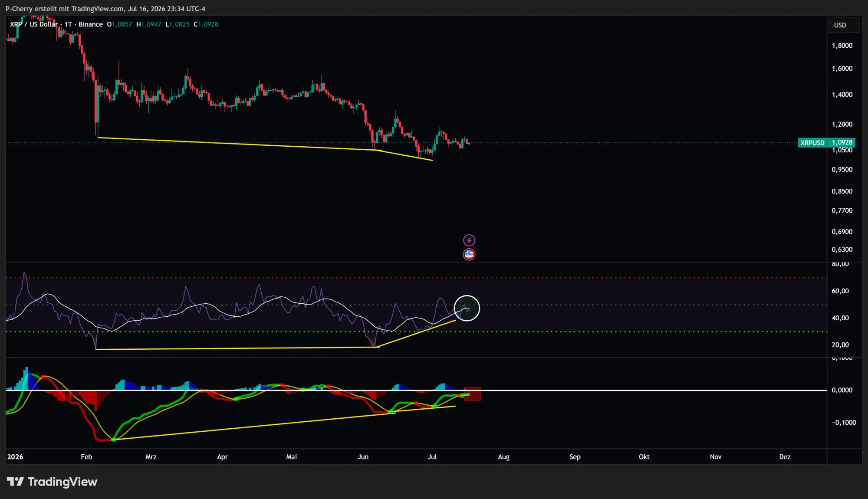Click the Binance exchange label

click(90, 24)
